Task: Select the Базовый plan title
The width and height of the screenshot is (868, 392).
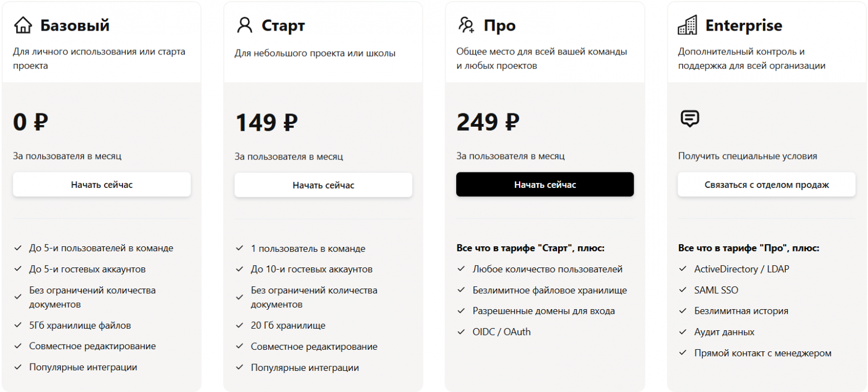Action: click(x=75, y=26)
